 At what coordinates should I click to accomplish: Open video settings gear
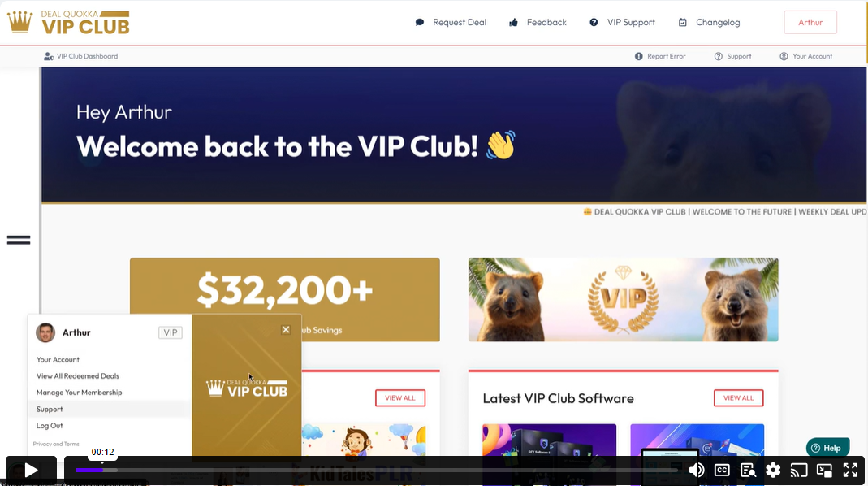pos(773,471)
